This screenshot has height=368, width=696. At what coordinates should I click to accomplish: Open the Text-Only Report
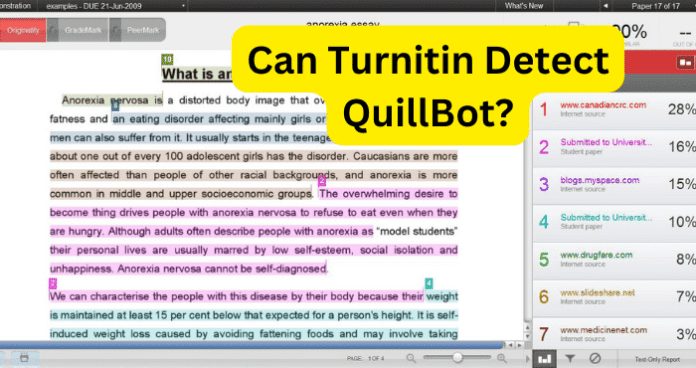(657, 360)
